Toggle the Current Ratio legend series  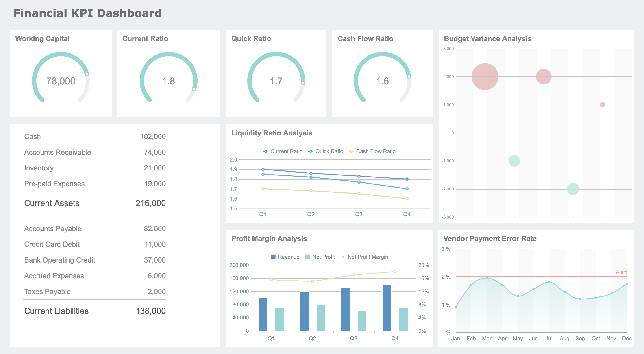pyautogui.click(x=283, y=151)
